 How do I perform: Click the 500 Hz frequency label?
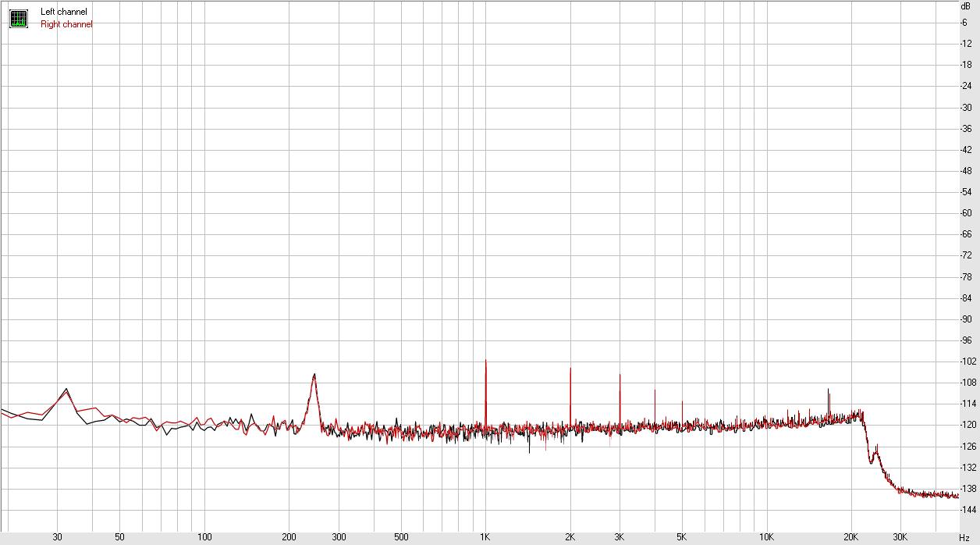click(401, 537)
